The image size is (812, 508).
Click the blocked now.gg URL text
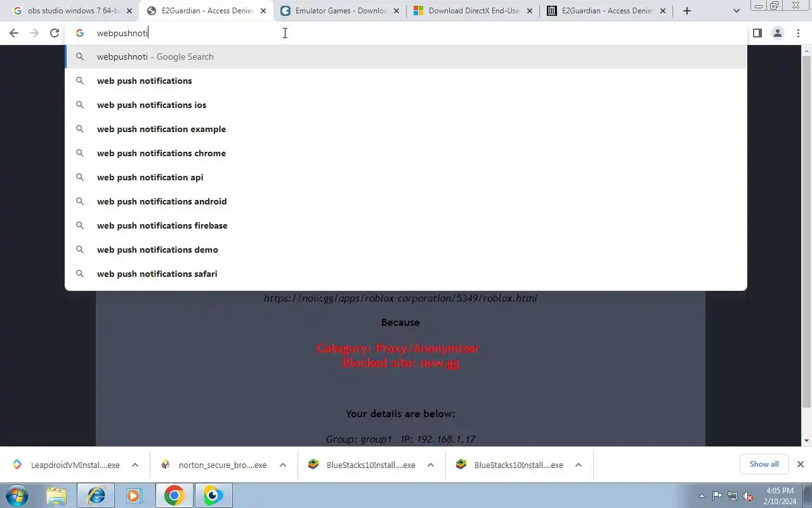click(400, 298)
